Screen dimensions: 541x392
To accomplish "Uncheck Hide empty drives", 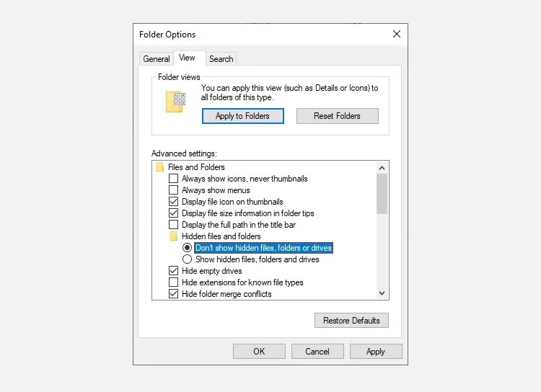I will [x=174, y=271].
